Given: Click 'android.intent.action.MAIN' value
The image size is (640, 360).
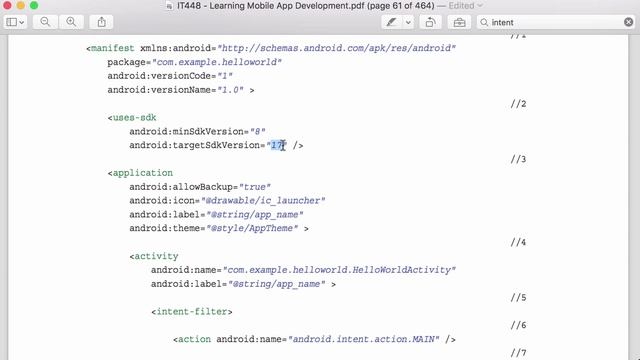Looking at the screenshot, I should coord(364,339).
